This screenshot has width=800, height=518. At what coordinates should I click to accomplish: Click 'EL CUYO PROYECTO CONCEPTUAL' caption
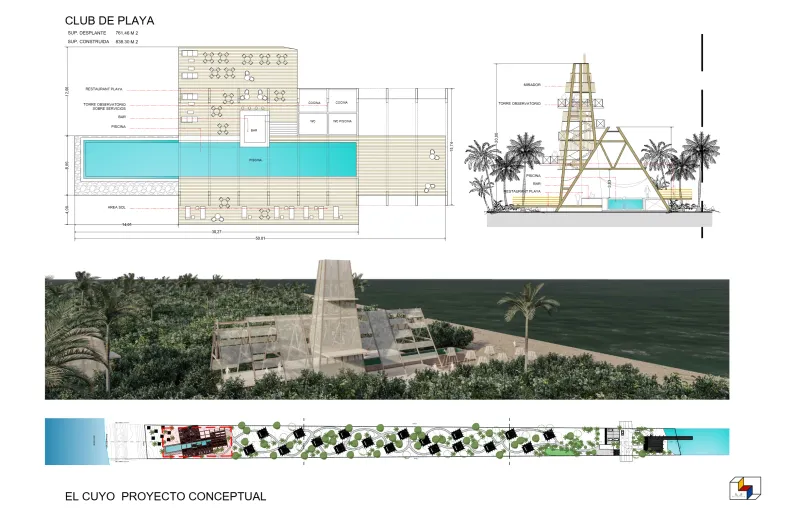pos(165,496)
